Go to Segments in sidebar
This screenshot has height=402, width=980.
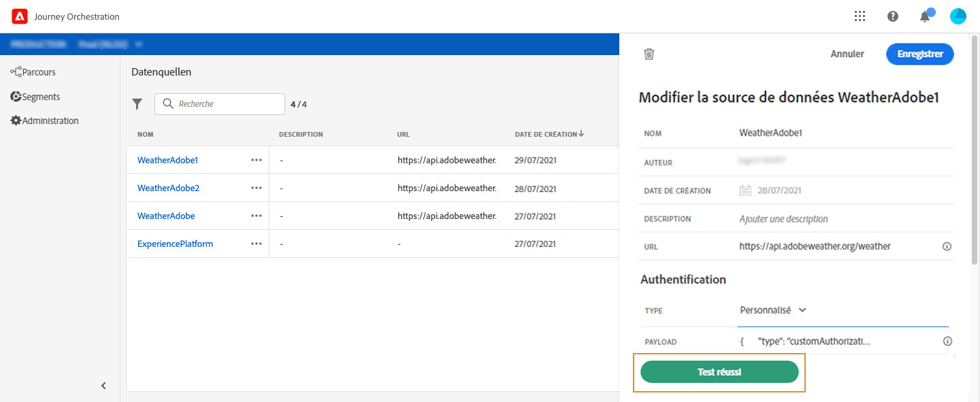35,97
